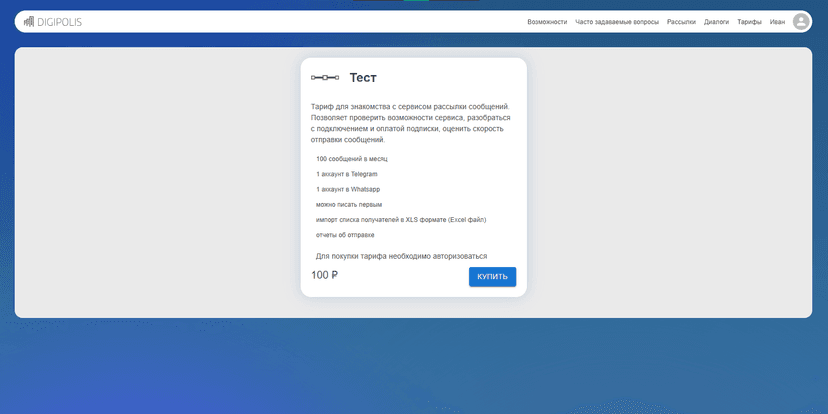The width and height of the screenshot is (828, 414).
Task: Navigate to Диалоги
Action: (x=716, y=22)
